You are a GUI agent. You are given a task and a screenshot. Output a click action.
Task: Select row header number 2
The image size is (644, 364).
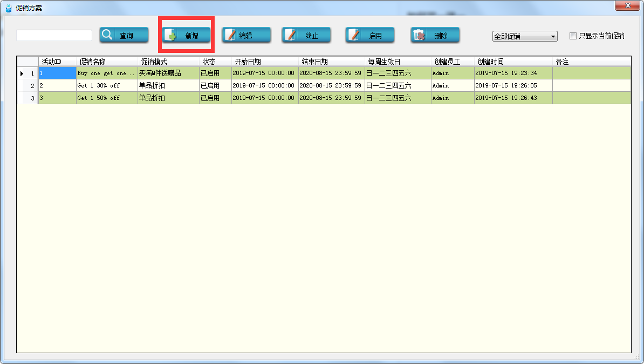tap(28, 85)
